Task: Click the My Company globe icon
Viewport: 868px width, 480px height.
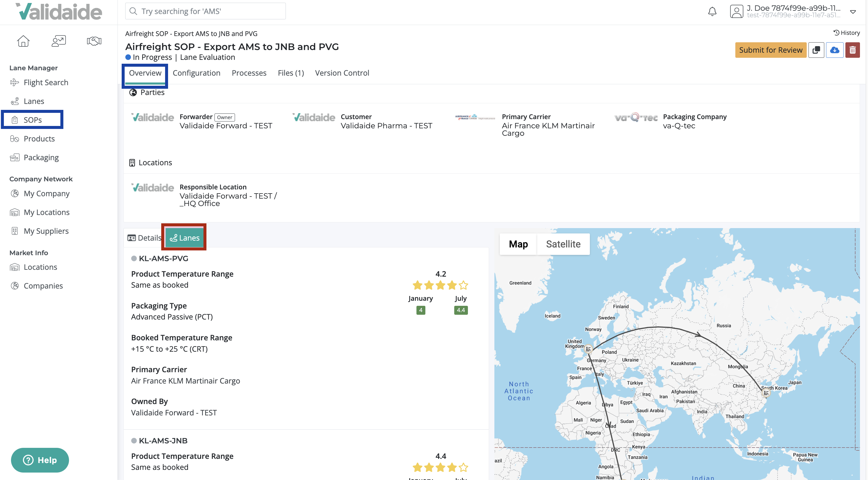Action: 15,193
